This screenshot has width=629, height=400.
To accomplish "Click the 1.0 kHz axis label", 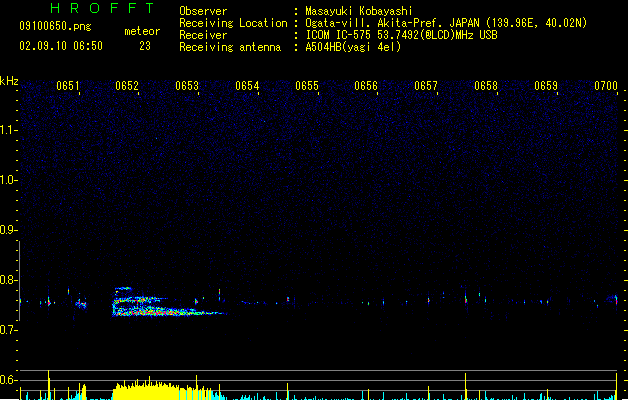I will (x=8, y=180).
